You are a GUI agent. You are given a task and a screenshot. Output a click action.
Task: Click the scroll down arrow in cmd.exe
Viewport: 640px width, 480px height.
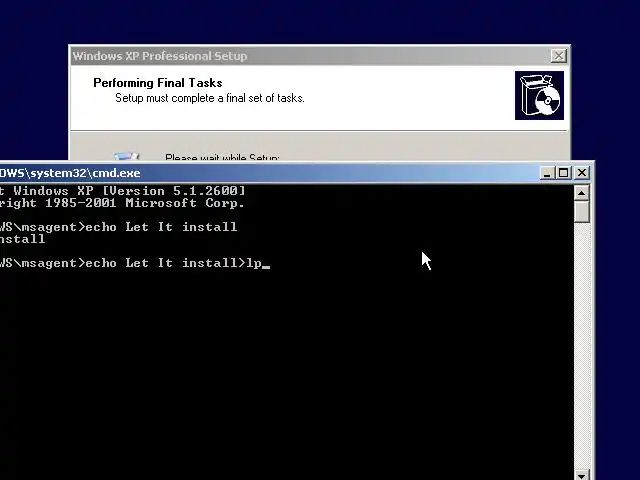click(582, 475)
